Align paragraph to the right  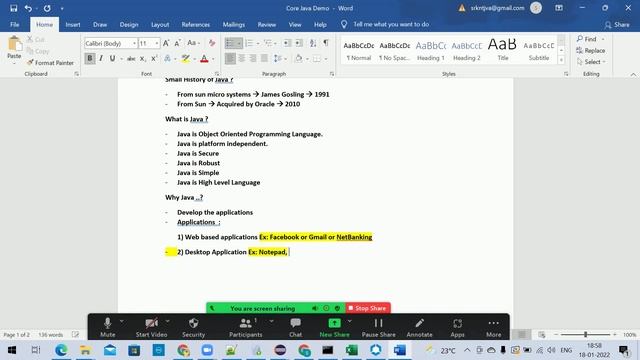pos(253,59)
